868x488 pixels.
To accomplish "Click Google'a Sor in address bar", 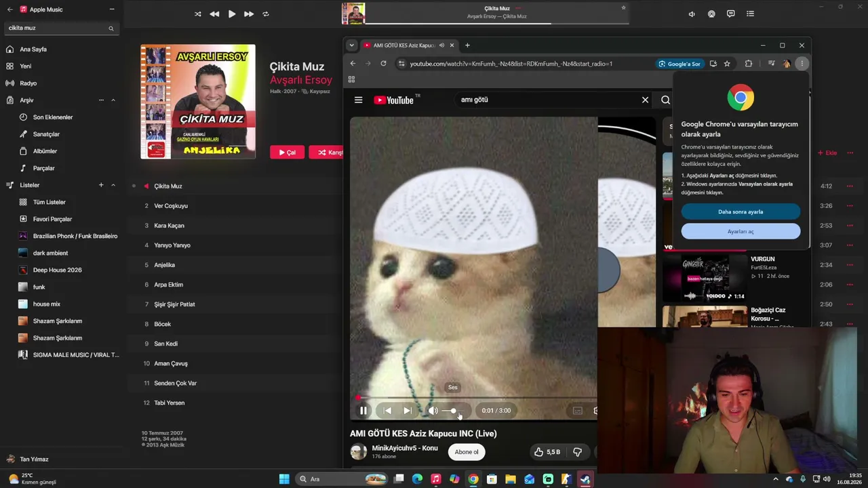I will [679, 64].
